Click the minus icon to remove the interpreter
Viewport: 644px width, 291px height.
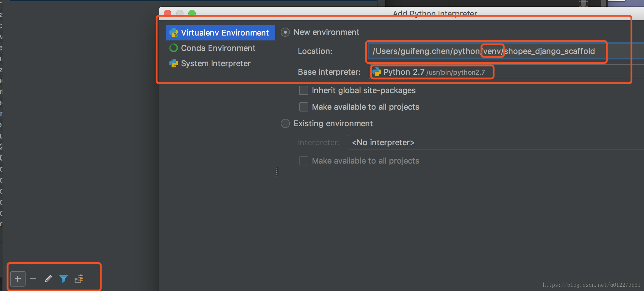click(x=33, y=279)
